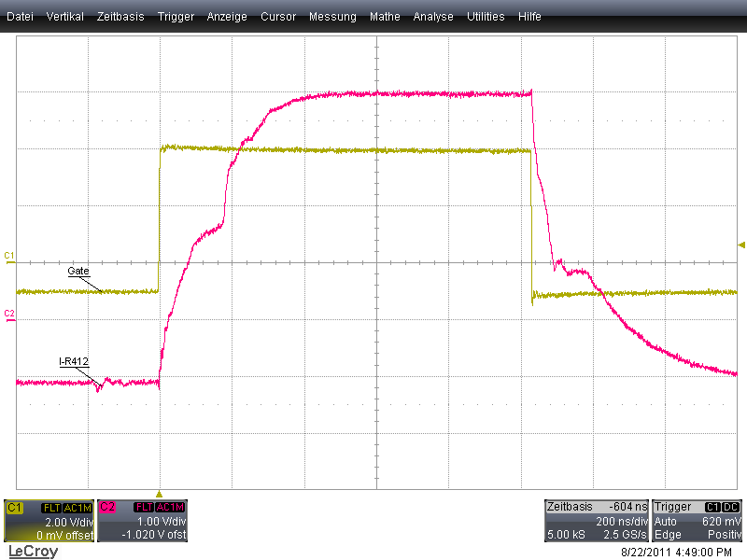The image size is (747, 560).
Task: Click the Auto trigger mode text
Action: point(666,522)
